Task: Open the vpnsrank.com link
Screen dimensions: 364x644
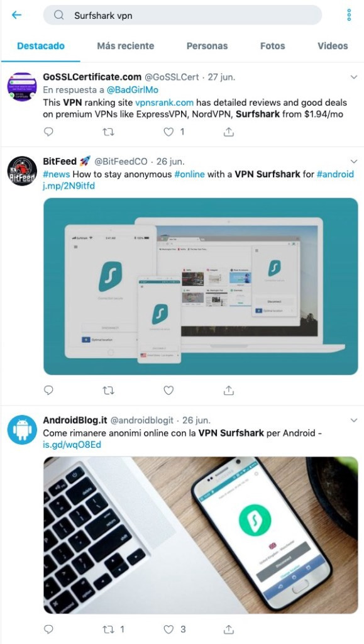Action: click(x=164, y=103)
